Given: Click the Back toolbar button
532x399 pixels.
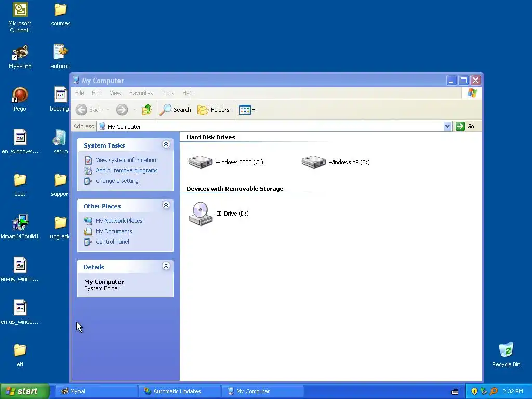Looking at the screenshot, I should click(x=88, y=110).
